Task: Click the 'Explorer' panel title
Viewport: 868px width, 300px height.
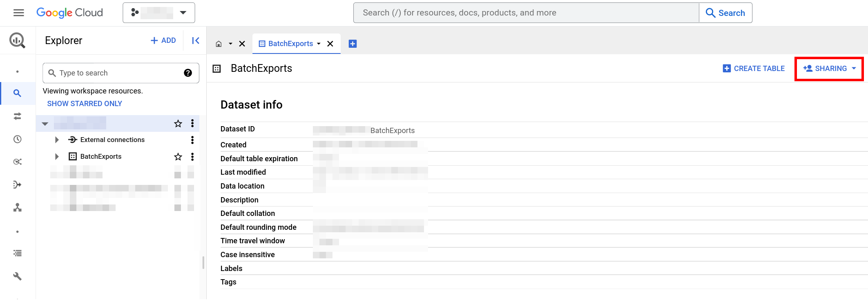Action: tap(64, 40)
